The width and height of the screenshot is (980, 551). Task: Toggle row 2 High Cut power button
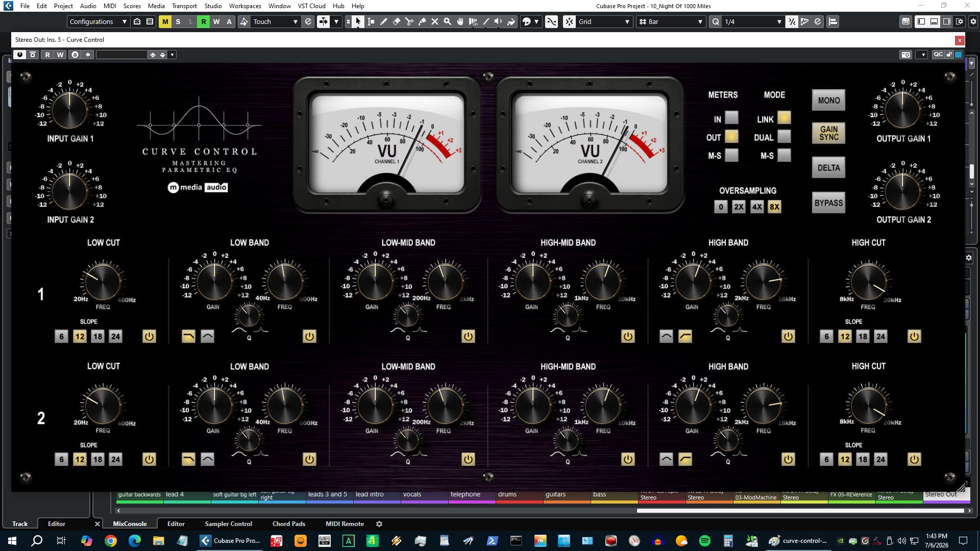pos(914,460)
